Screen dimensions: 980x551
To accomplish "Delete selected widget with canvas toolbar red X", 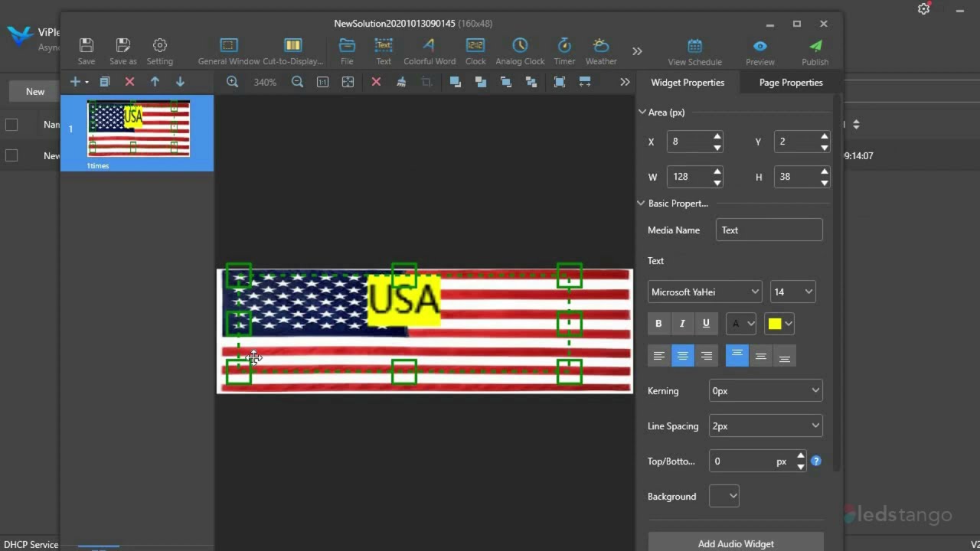I will coord(376,82).
